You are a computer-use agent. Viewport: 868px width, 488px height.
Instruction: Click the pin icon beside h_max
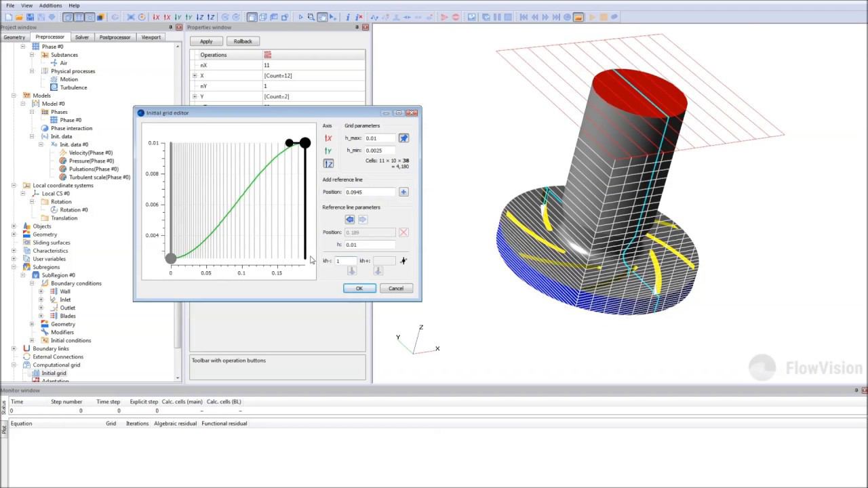tap(403, 138)
